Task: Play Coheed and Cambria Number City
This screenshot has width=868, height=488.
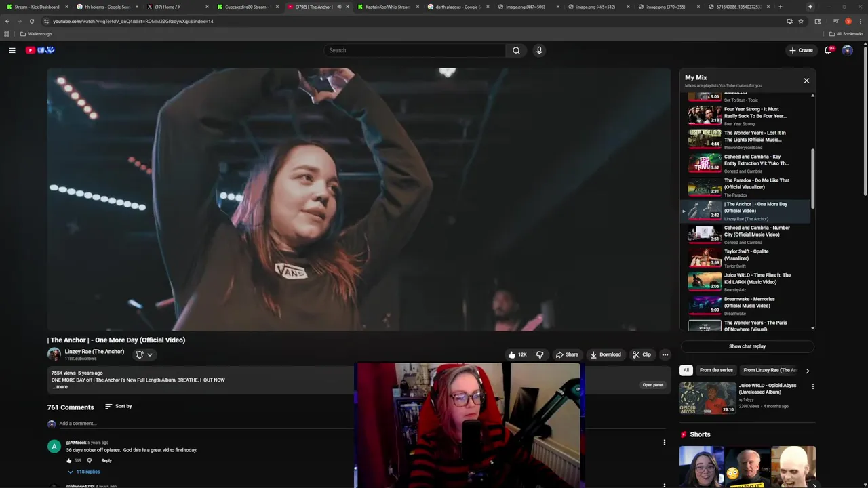Action: pos(745,235)
